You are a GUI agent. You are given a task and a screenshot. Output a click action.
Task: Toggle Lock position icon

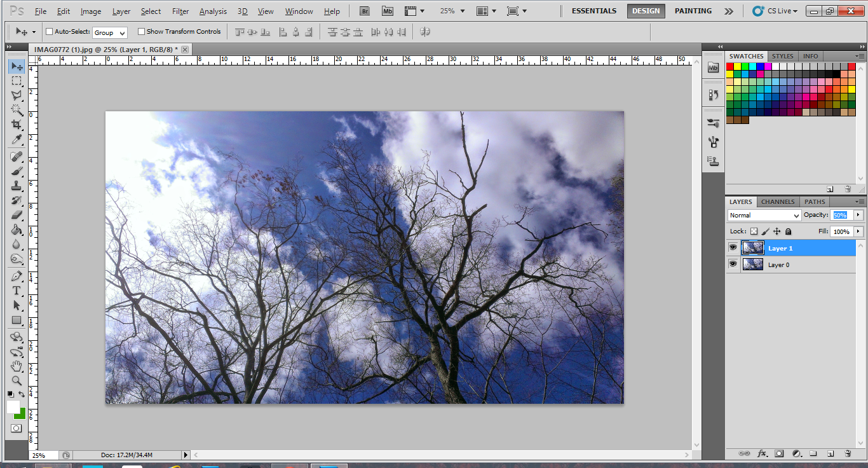tap(776, 231)
